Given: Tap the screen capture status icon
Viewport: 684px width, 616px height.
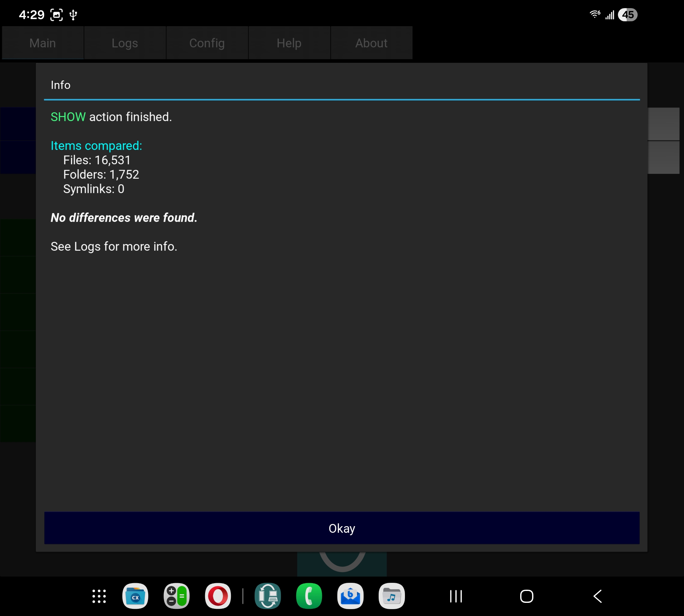Looking at the screenshot, I should pyautogui.click(x=57, y=15).
